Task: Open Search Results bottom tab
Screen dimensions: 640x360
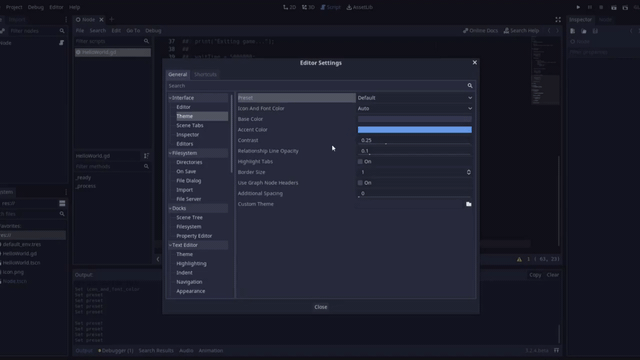Action: [156, 351]
